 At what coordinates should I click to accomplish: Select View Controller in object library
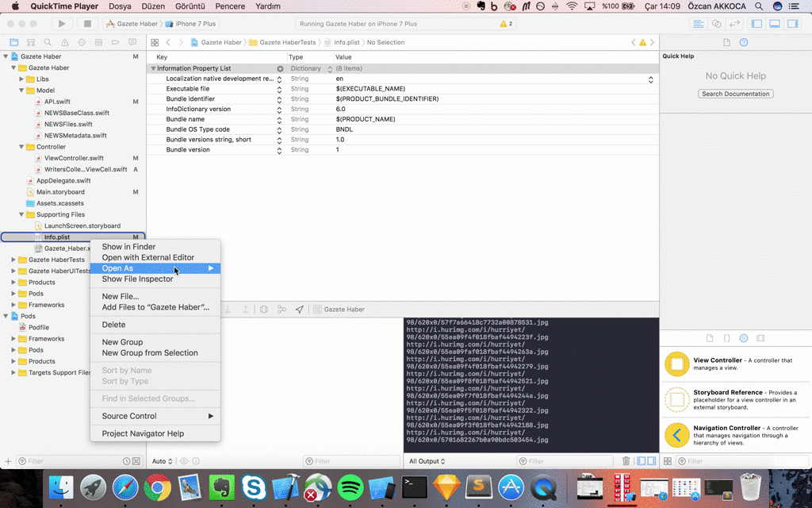(x=735, y=364)
